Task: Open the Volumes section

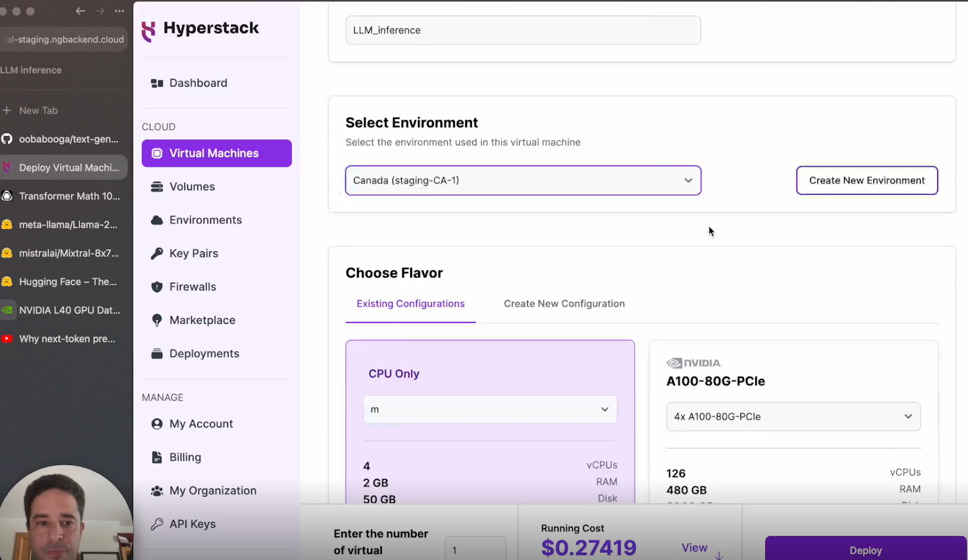Action: (192, 187)
